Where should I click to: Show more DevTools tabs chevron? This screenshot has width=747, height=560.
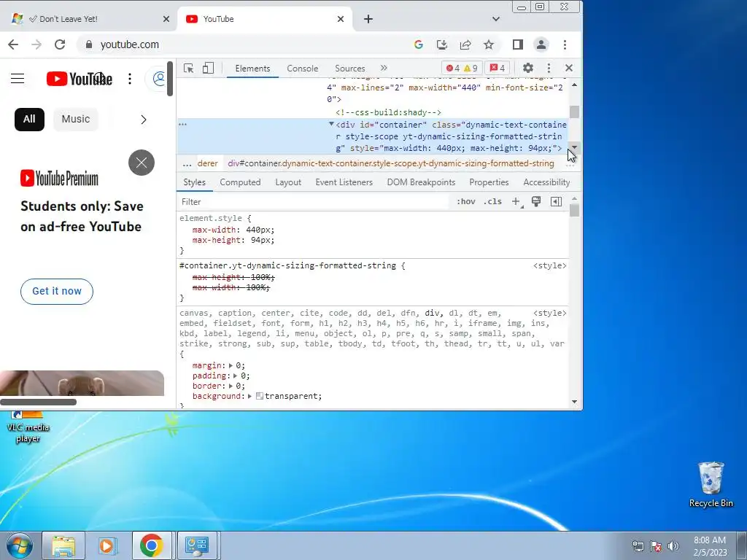pos(384,68)
